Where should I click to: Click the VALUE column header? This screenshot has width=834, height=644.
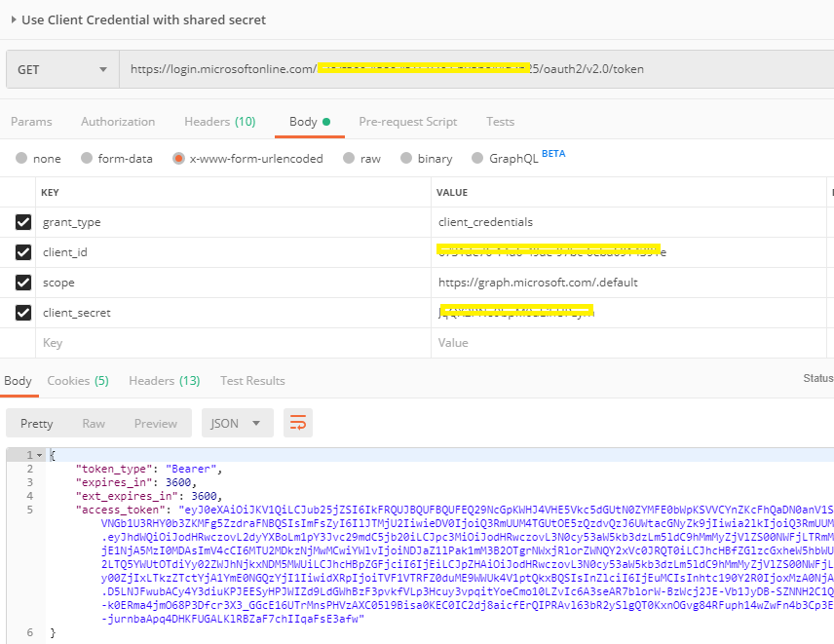pyautogui.click(x=452, y=193)
